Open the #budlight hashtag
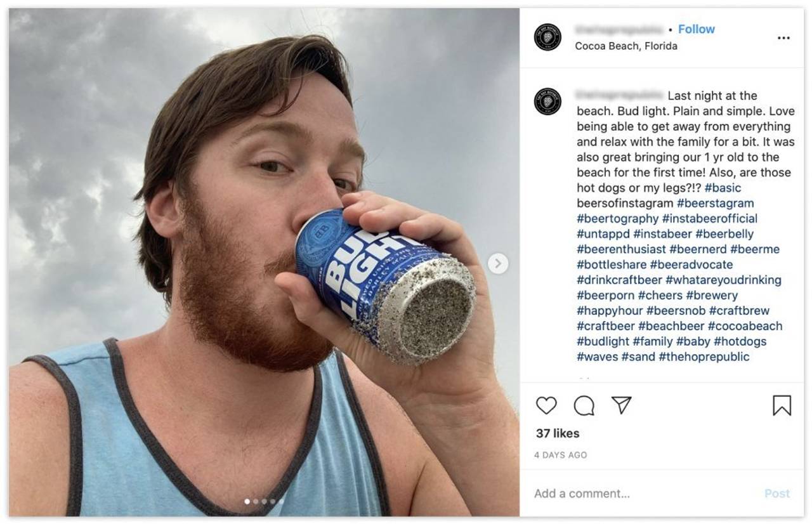This screenshot has height=524, width=812. click(x=603, y=341)
